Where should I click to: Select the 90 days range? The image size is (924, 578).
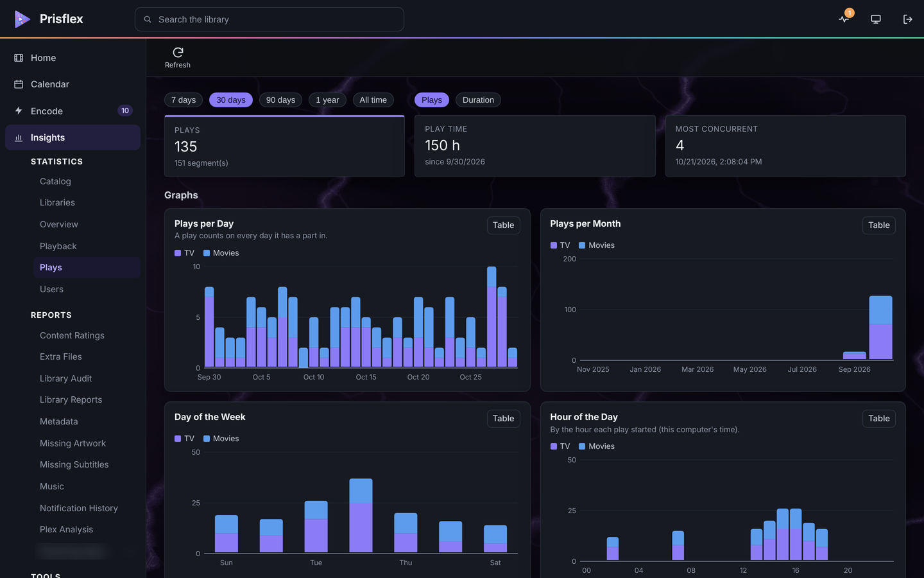(x=280, y=100)
